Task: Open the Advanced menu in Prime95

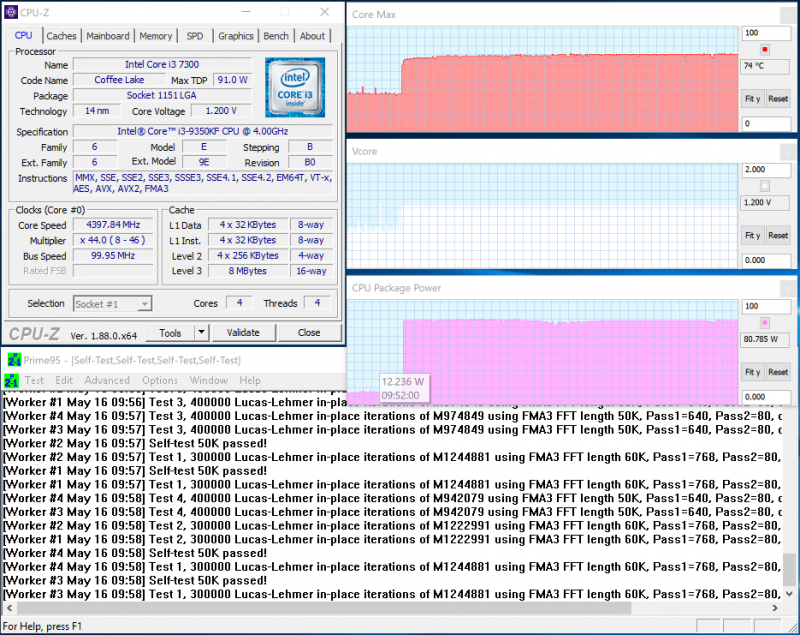Action: click(x=107, y=380)
